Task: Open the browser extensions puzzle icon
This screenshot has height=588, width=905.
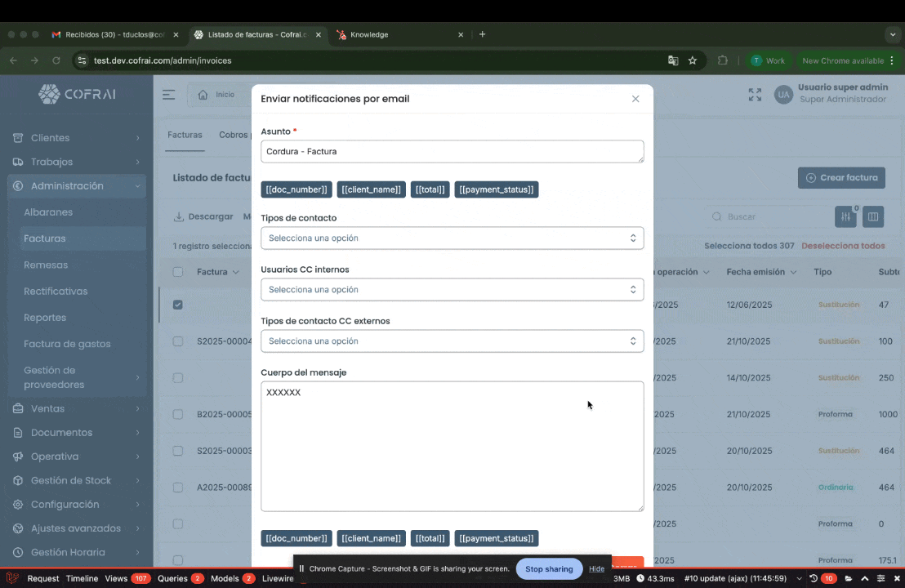Action: click(x=722, y=60)
